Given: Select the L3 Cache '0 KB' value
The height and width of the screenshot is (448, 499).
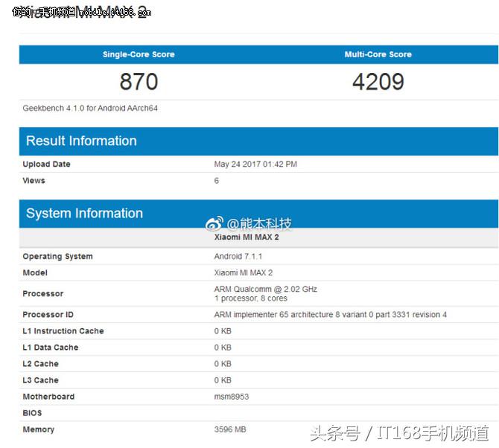Looking at the screenshot, I should pyautogui.click(x=223, y=380).
